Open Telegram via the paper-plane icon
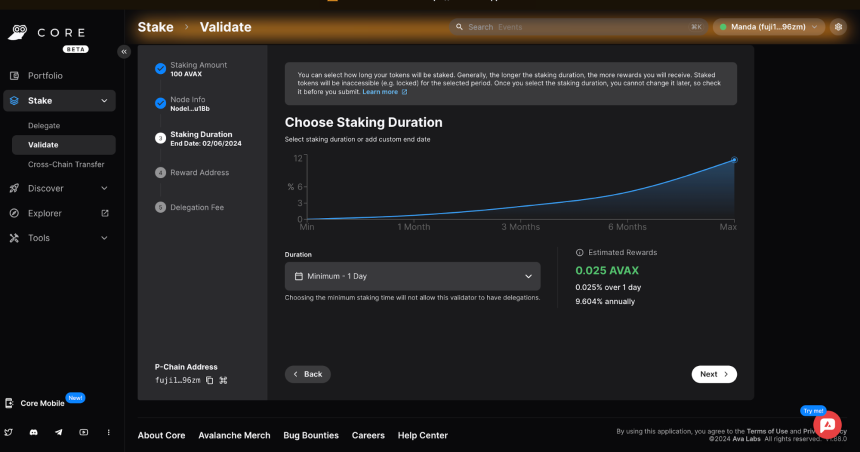860x452 pixels. tap(59, 432)
